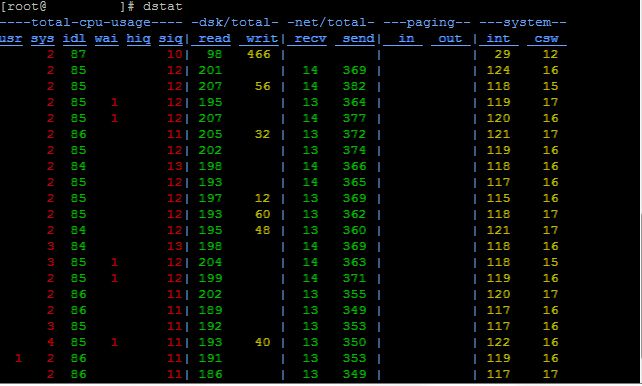Select the 'total-cpu-usage' group header
Image resolution: width=642 pixels, height=386 pixels.
click(91, 23)
